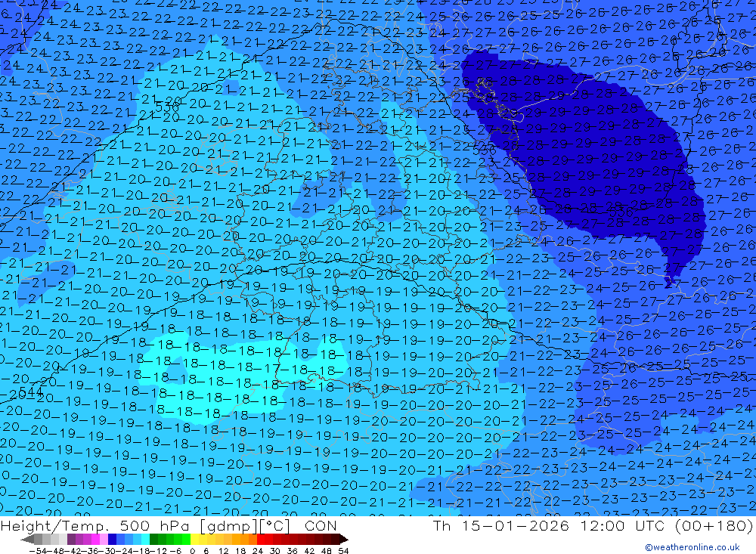This screenshot has width=756, height=554.
Task: Click the "CON" model label in the title
Action: [x=323, y=526]
